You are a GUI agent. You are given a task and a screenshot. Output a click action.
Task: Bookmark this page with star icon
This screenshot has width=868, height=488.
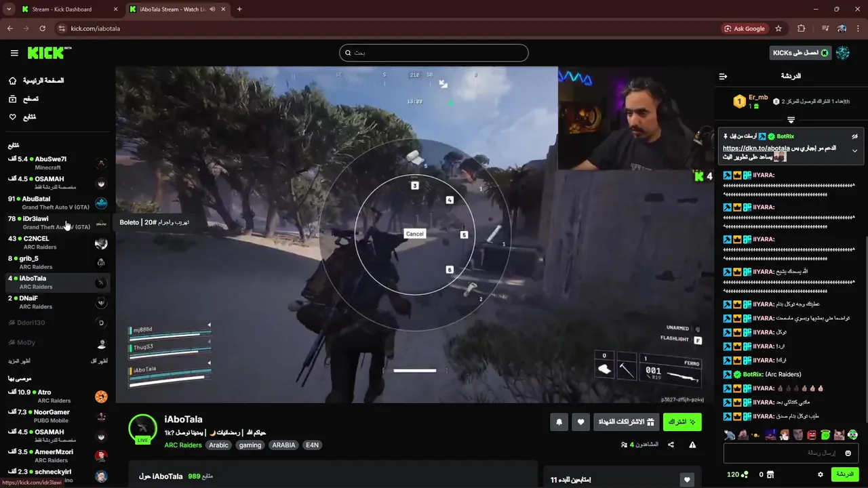point(778,28)
